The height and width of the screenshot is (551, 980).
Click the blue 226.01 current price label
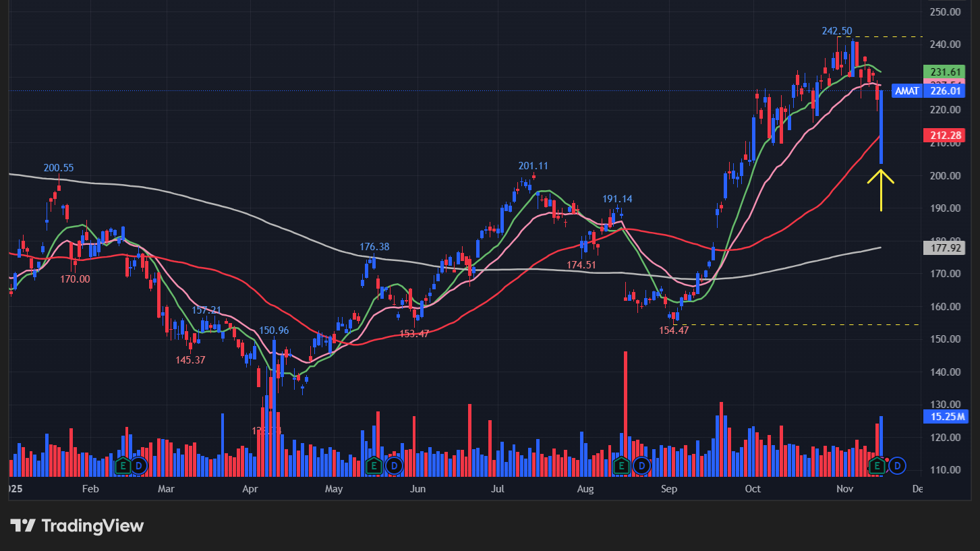pos(944,90)
